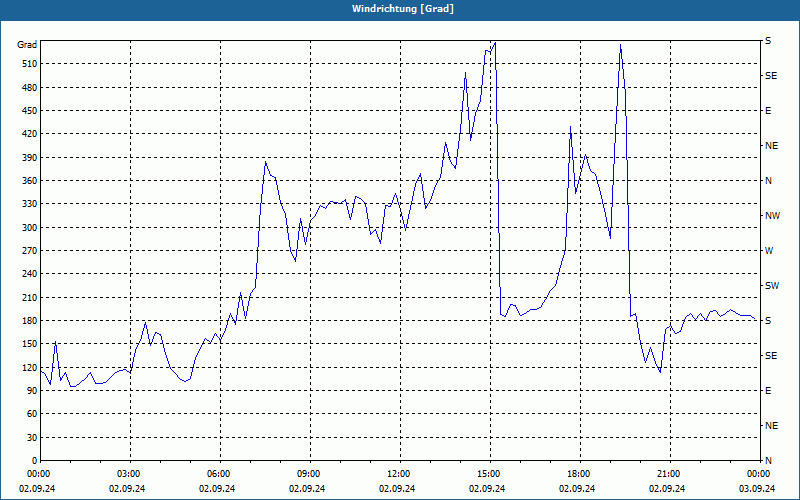
Task: Select the 18:00 time label
Action: pyautogui.click(x=580, y=474)
